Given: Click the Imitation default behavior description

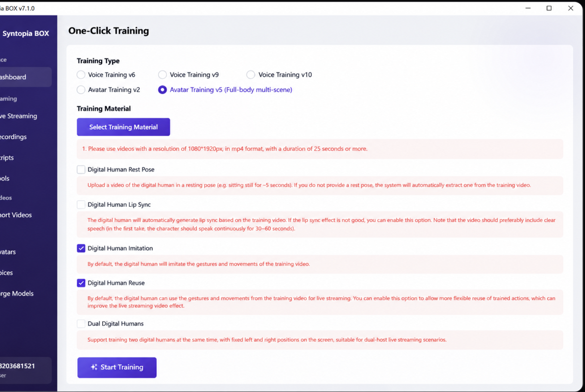Looking at the screenshot, I should coord(199,264).
